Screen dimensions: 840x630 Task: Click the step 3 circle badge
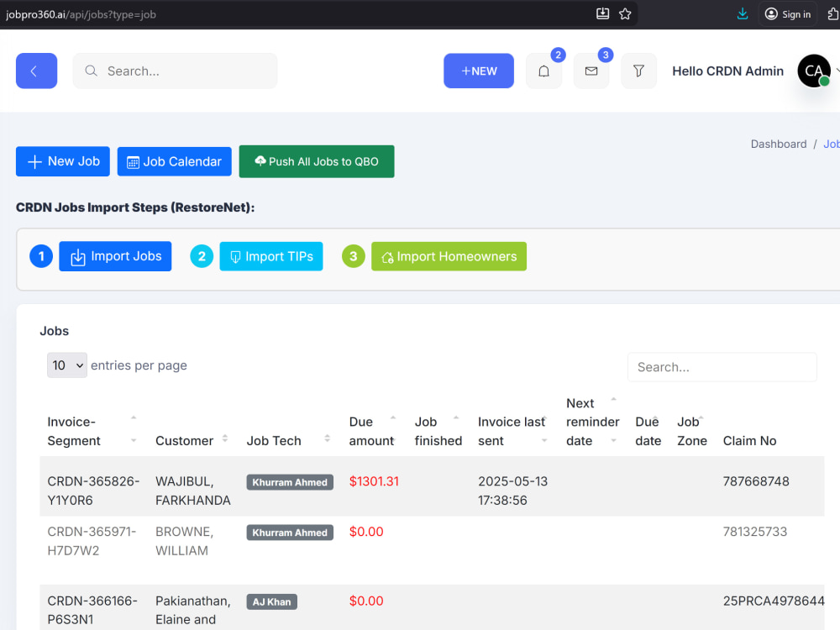pyautogui.click(x=354, y=256)
